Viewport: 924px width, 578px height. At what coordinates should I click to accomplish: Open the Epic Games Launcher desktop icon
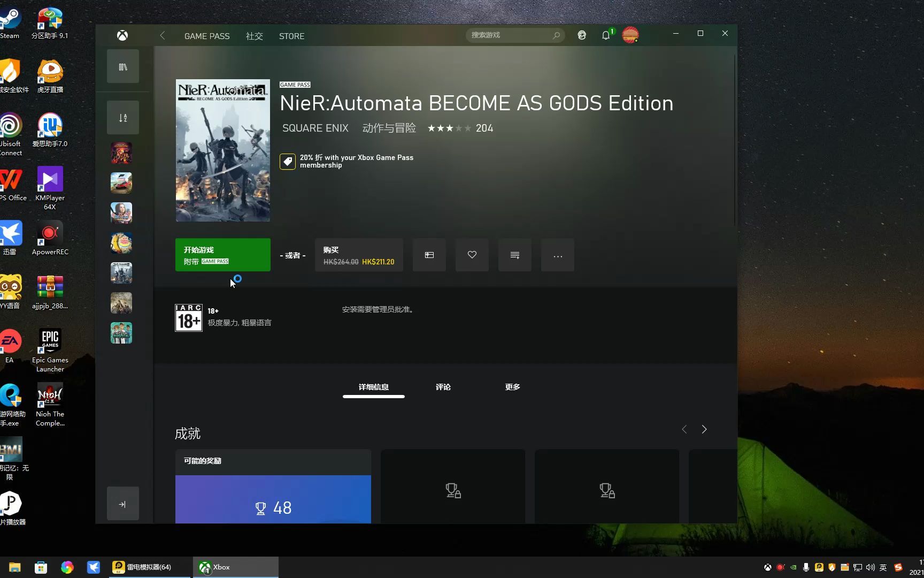point(50,350)
